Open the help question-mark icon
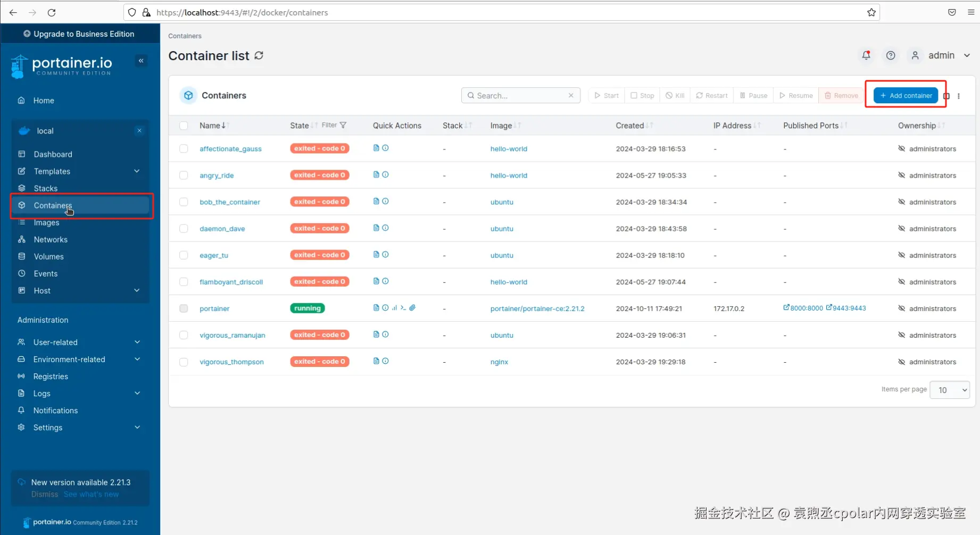The width and height of the screenshot is (980, 535). tap(891, 55)
